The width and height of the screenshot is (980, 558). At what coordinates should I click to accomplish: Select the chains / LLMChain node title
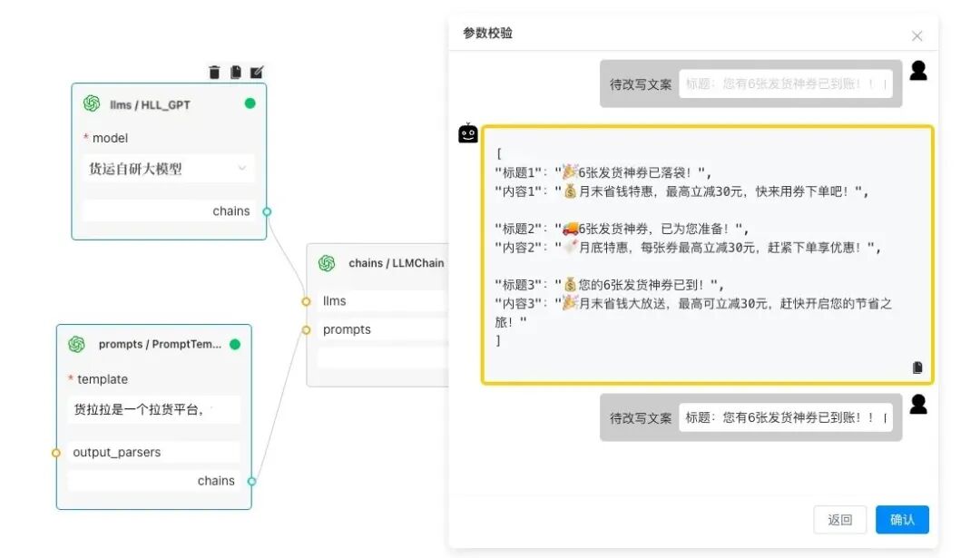pos(397,263)
